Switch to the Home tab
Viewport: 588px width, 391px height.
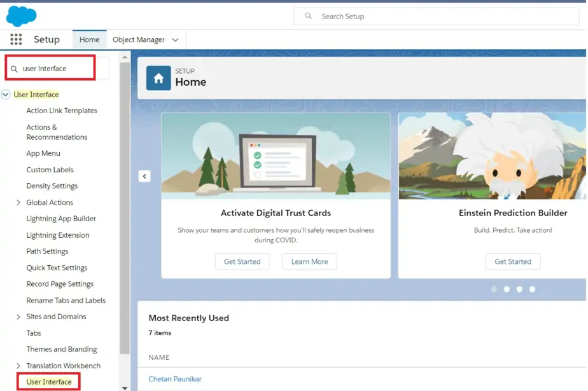coord(89,39)
